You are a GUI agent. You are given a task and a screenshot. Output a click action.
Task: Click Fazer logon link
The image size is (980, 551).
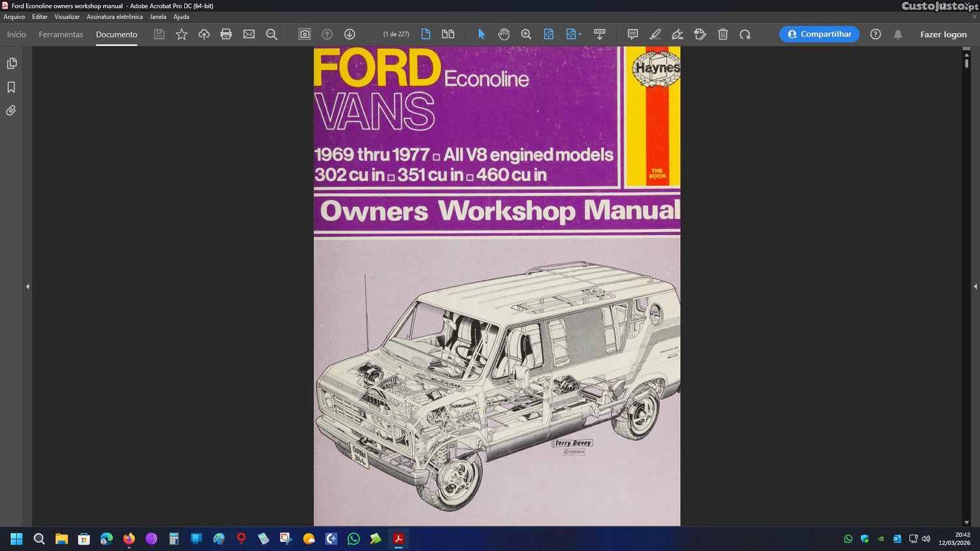[943, 35]
